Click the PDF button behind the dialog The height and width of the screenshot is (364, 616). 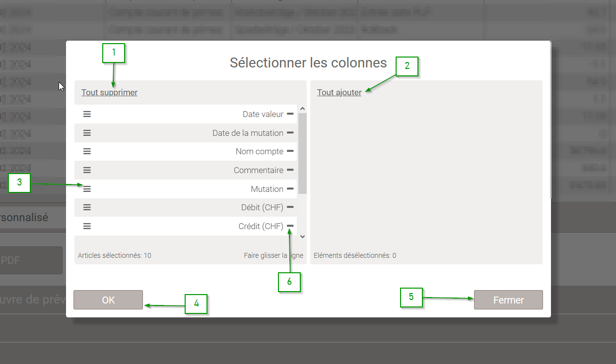tap(31, 260)
